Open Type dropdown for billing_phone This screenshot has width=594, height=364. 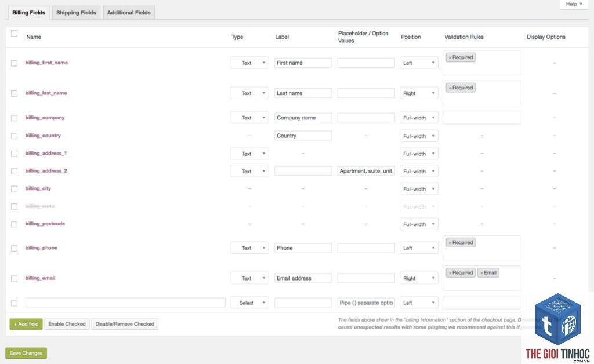point(249,248)
